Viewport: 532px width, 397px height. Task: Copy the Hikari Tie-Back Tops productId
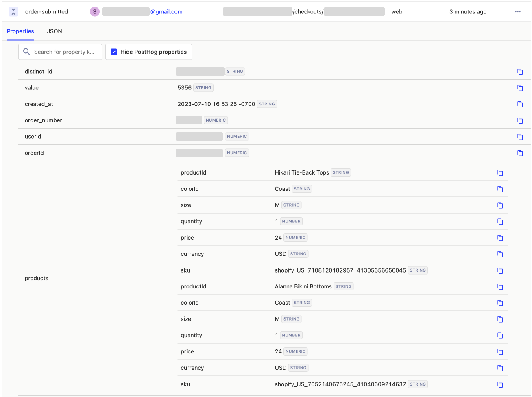click(x=500, y=172)
